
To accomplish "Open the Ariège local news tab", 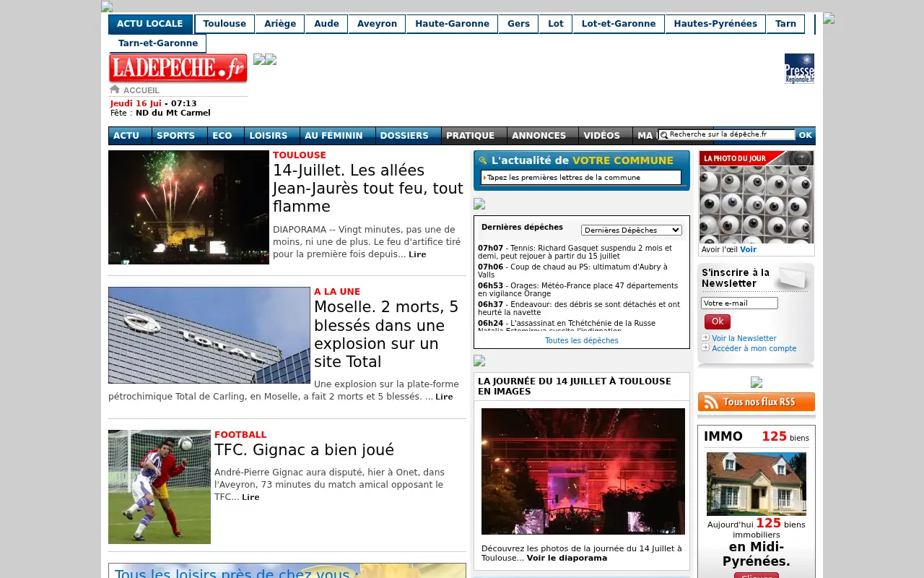I will pyautogui.click(x=280, y=24).
